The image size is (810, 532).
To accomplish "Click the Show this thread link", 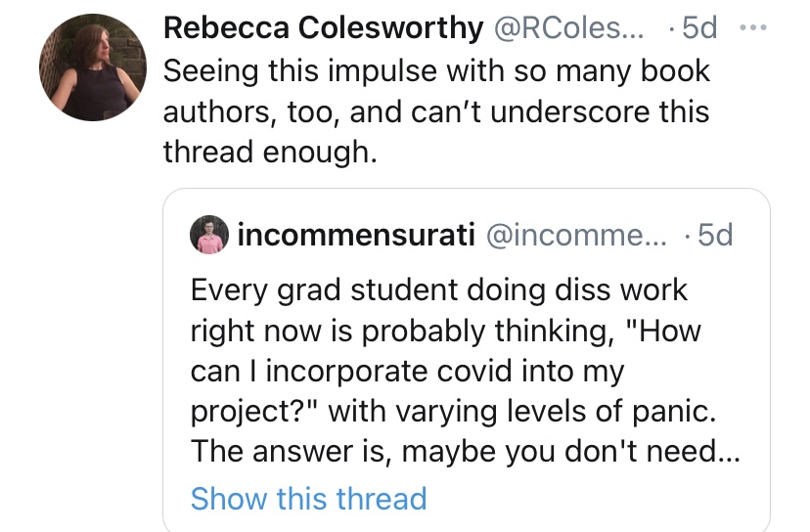I will (308, 498).
